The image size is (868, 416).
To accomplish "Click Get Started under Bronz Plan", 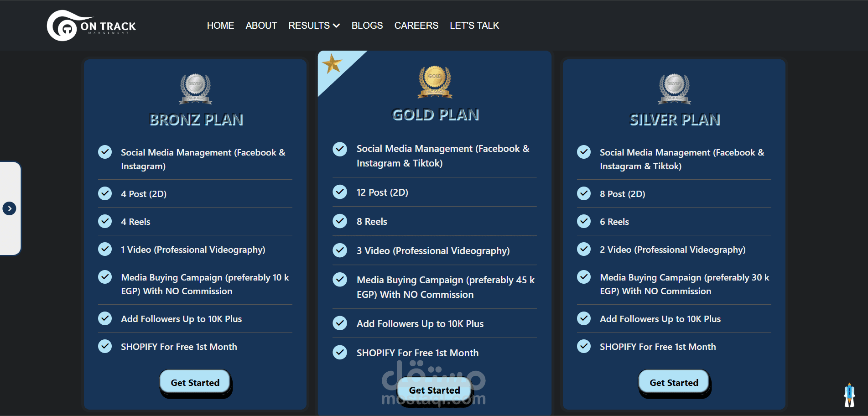I will [195, 383].
